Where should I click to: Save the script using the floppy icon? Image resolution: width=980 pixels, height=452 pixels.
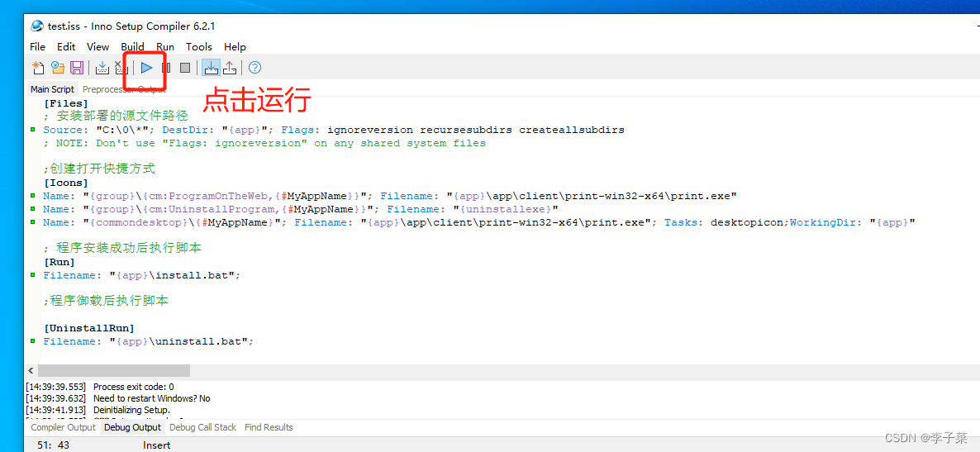pos(76,68)
